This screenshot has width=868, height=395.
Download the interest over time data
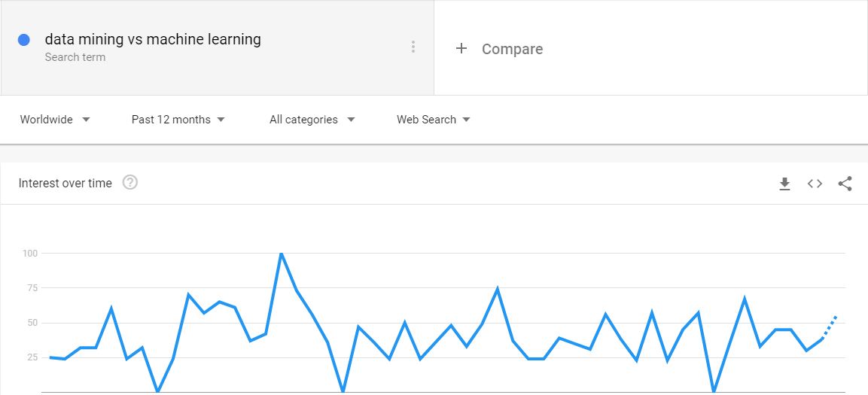click(784, 184)
